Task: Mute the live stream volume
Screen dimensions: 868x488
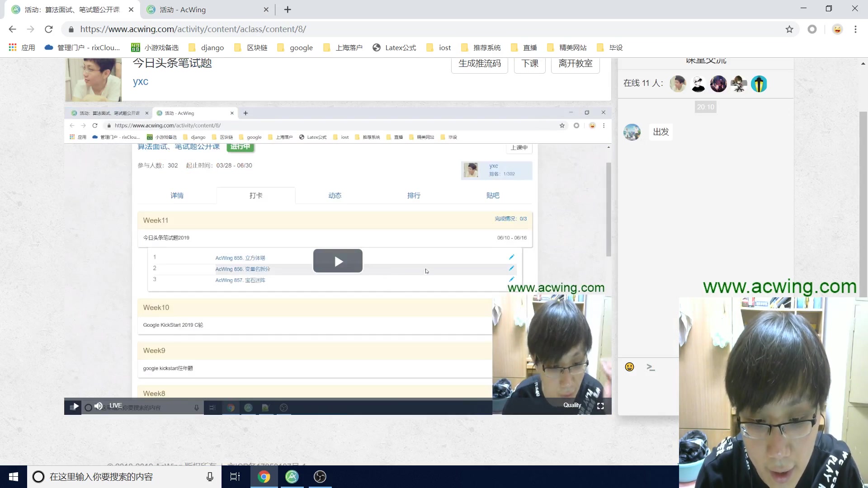Action: click(x=98, y=406)
